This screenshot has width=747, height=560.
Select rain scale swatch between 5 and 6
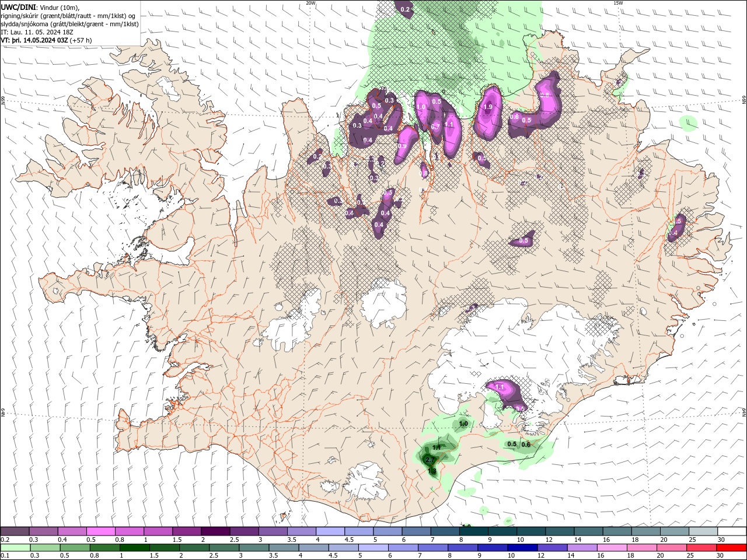373,548
